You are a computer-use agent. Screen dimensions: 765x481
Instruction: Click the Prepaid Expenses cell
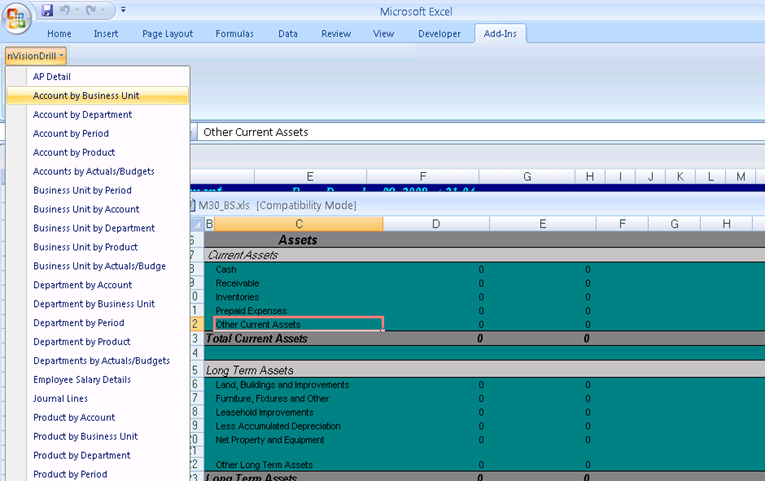(x=299, y=311)
